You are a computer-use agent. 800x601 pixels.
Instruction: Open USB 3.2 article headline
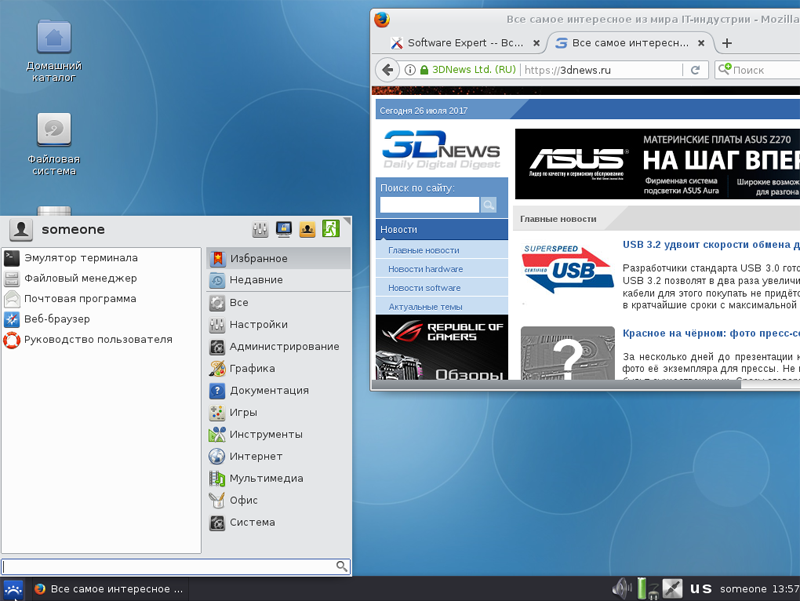click(x=711, y=244)
